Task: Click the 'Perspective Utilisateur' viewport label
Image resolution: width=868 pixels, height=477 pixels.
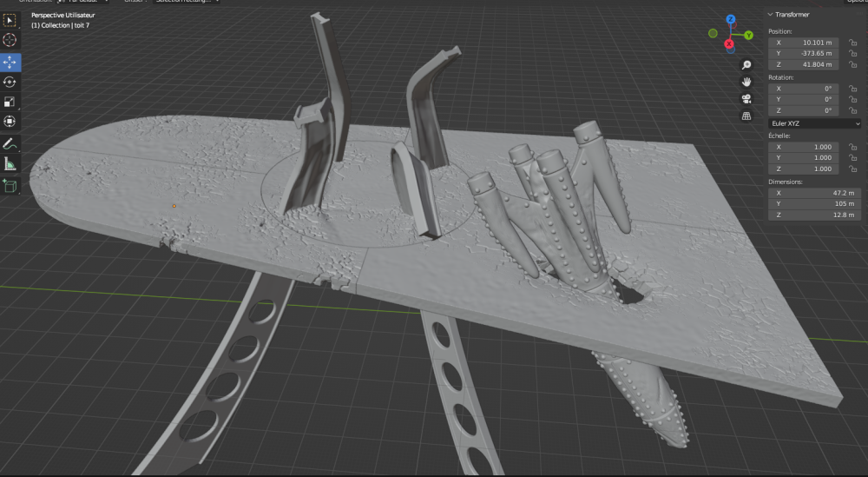Action: click(x=63, y=16)
